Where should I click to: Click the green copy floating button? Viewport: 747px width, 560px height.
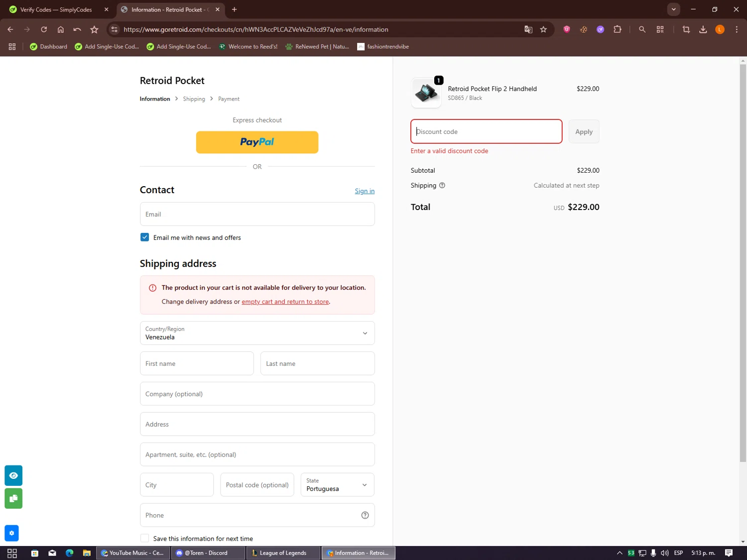[x=13, y=498]
